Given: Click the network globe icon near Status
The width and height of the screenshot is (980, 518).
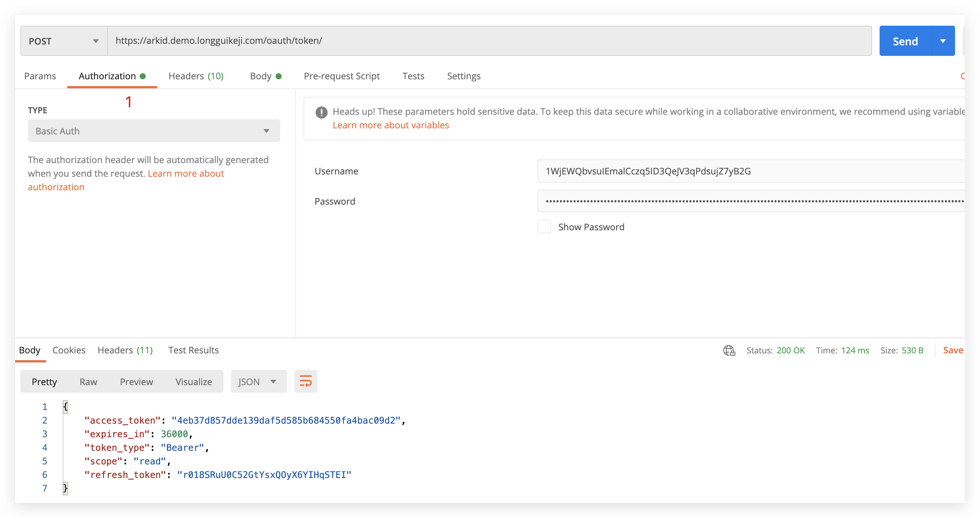Looking at the screenshot, I should 729,350.
